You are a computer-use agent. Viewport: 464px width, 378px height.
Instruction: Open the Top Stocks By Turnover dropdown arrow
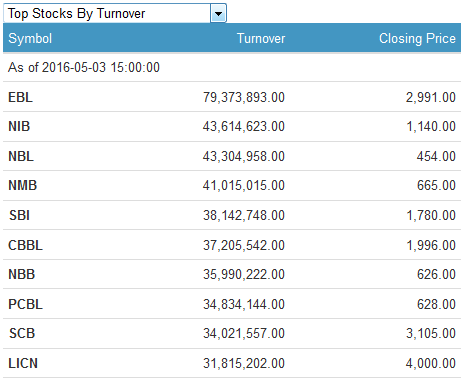point(218,13)
